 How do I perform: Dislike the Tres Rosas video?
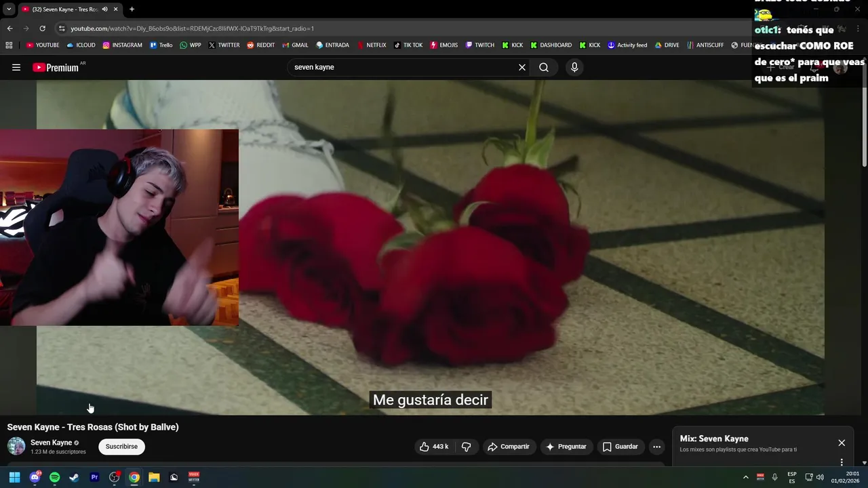pos(466,447)
